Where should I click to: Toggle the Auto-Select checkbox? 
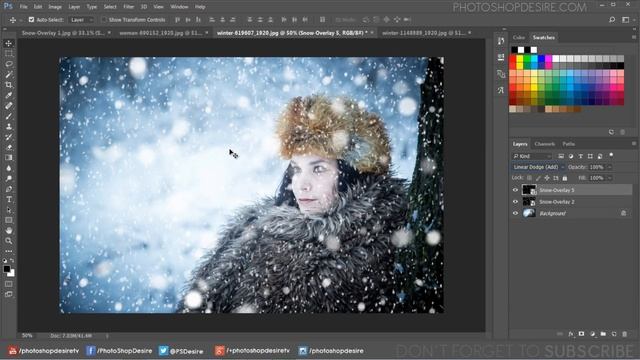click(x=31, y=20)
